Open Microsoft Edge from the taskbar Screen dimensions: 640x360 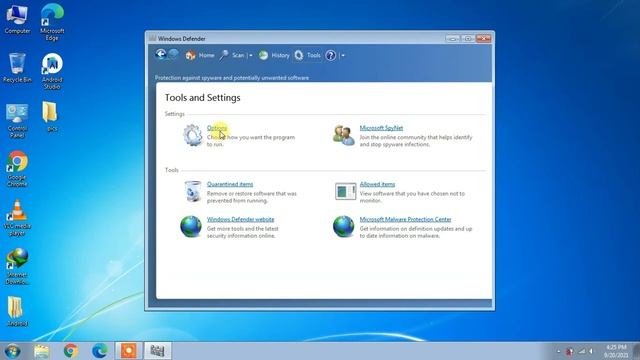point(100,351)
